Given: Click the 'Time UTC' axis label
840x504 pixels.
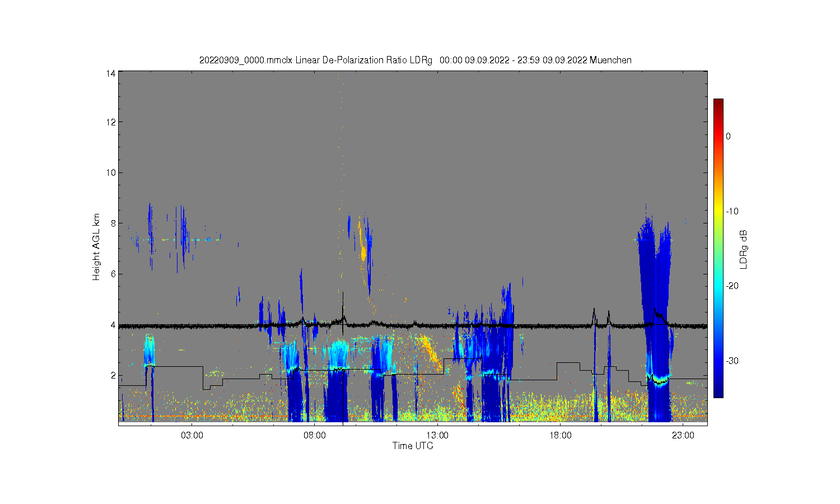Looking at the screenshot, I should (x=413, y=446).
